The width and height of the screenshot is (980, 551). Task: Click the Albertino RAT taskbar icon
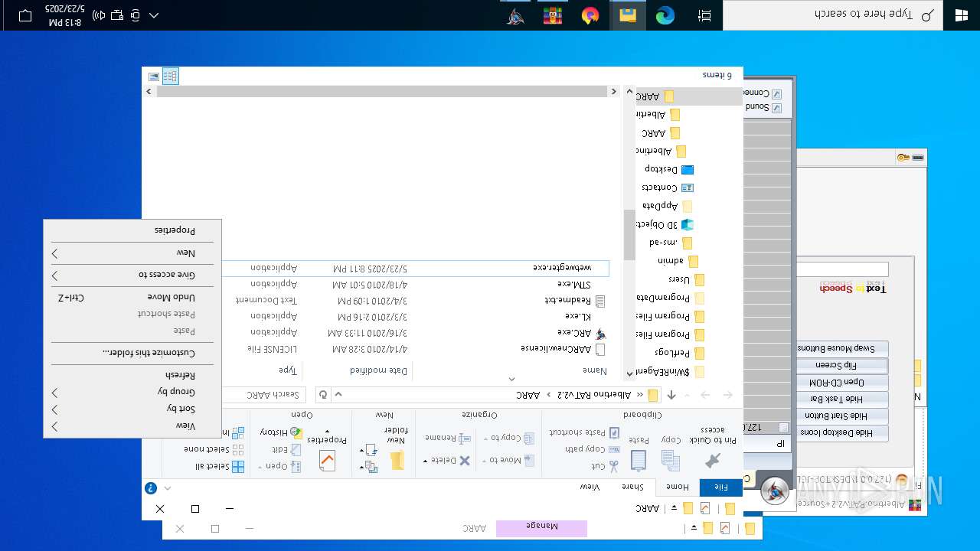point(516,15)
